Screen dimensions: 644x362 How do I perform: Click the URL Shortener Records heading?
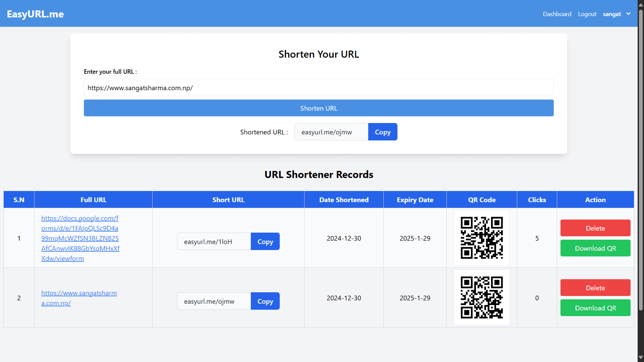click(x=319, y=174)
